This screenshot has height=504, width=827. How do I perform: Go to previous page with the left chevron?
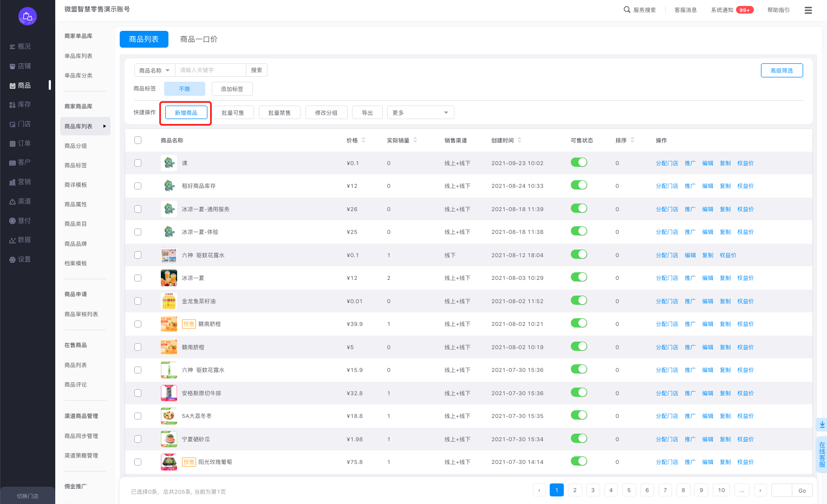point(539,490)
